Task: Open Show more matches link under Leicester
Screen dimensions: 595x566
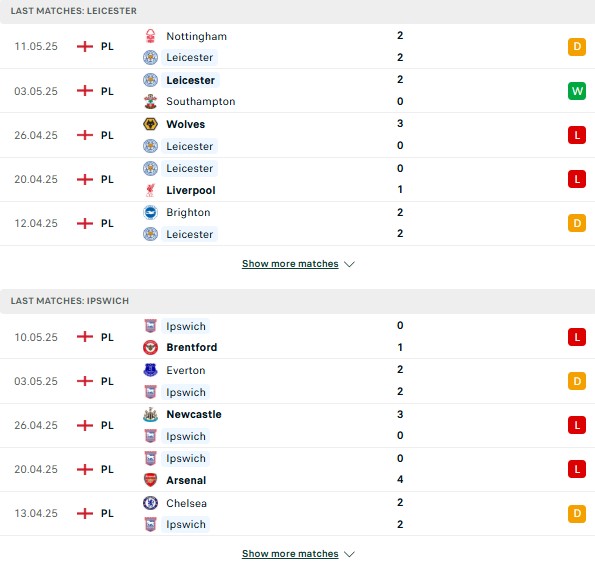Action: [290, 264]
